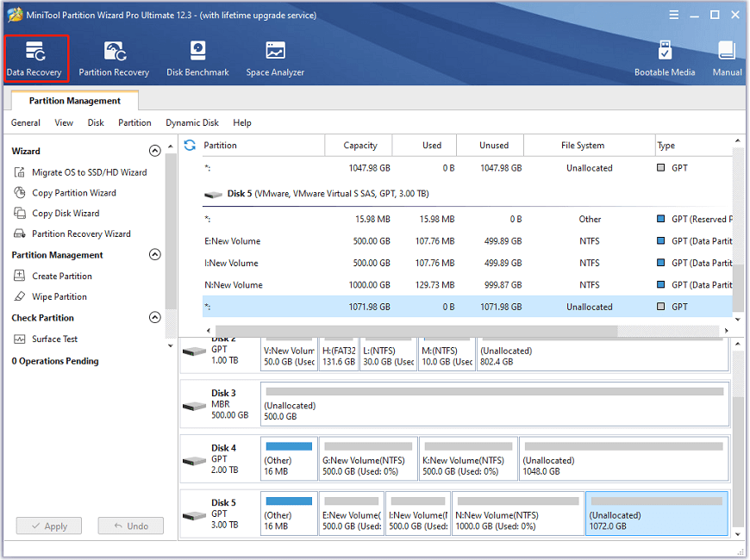Viewport: 750px width, 560px height.
Task: Select N:New Volume block on Disk 5
Action: (x=518, y=513)
